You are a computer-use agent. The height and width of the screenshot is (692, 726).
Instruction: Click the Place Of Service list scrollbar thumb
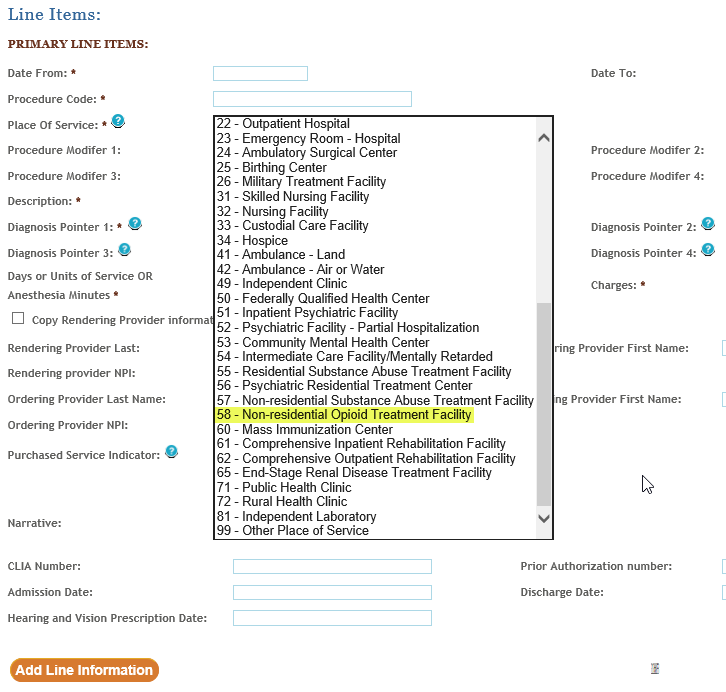click(544, 404)
